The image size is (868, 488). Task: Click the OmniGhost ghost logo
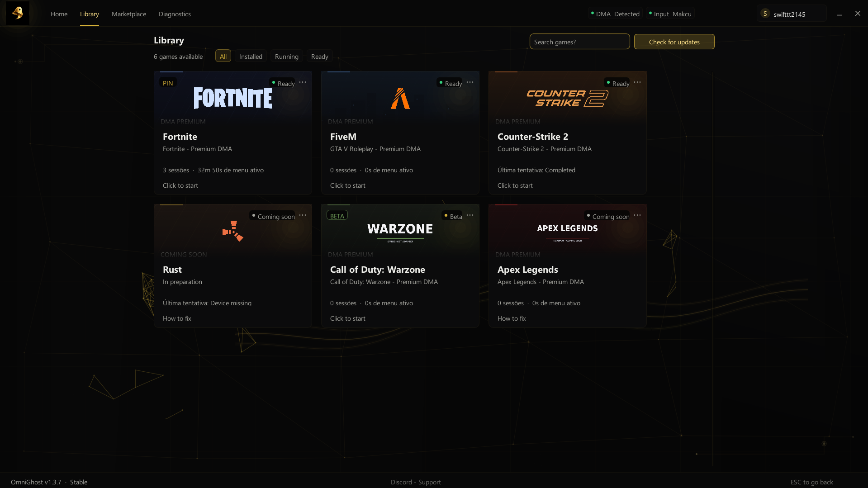(x=18, y=13)
